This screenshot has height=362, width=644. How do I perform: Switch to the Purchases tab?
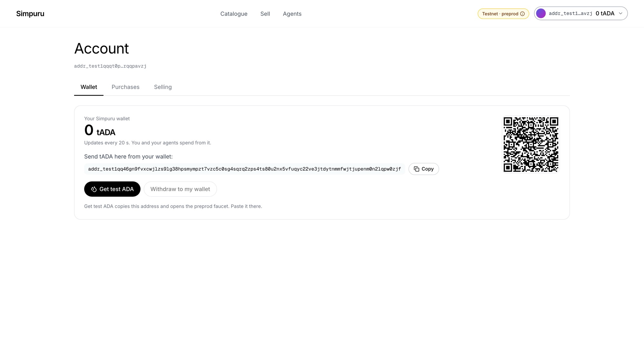pyautogui.click(x=125, y=87)
